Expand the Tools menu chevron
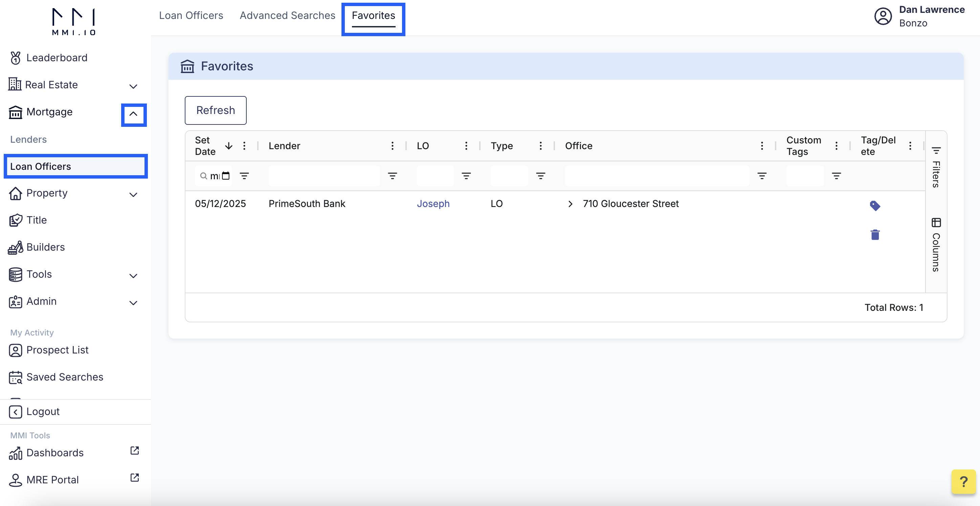Viewport: 980px width, 506px height. (x=133, y=275)
